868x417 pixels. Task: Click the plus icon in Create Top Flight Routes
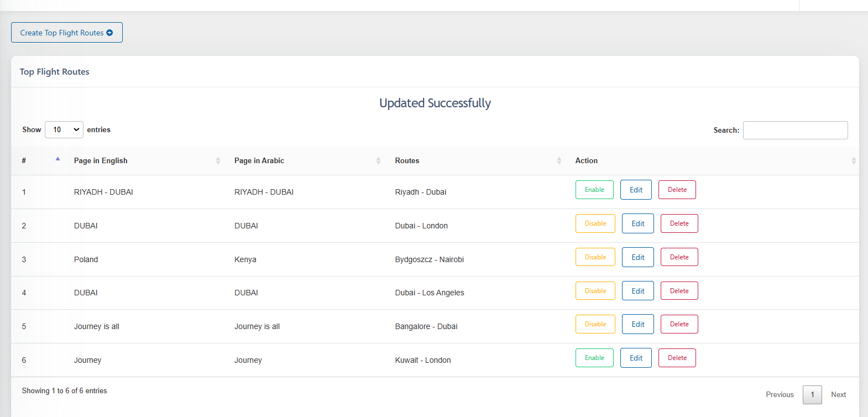click(109, 33)
